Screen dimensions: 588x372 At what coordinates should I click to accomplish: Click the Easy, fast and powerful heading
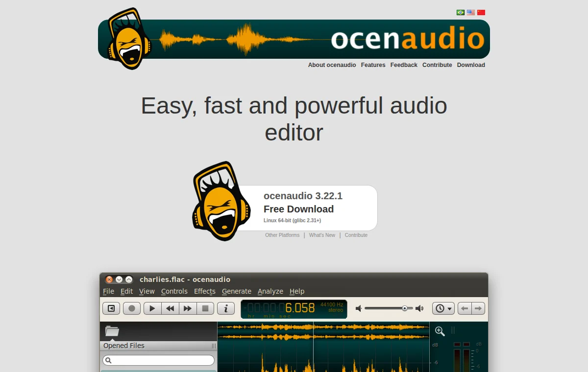[x=294, y=119]
